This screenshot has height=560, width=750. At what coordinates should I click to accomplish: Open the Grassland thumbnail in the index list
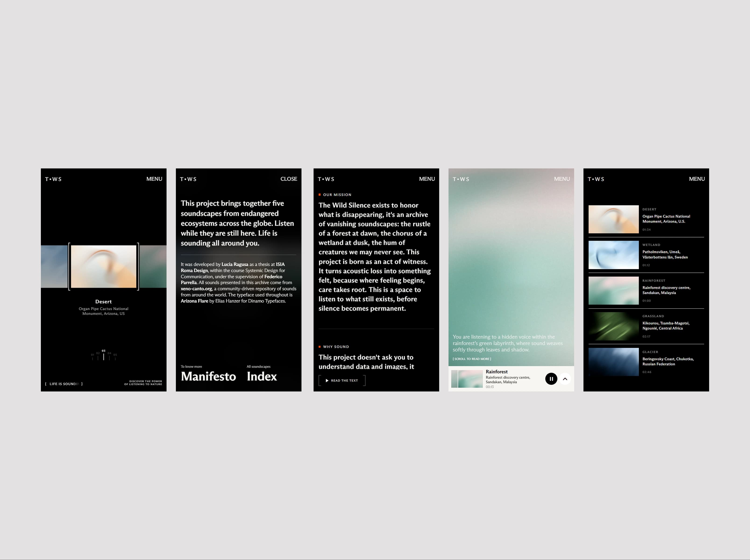point(613,326)
